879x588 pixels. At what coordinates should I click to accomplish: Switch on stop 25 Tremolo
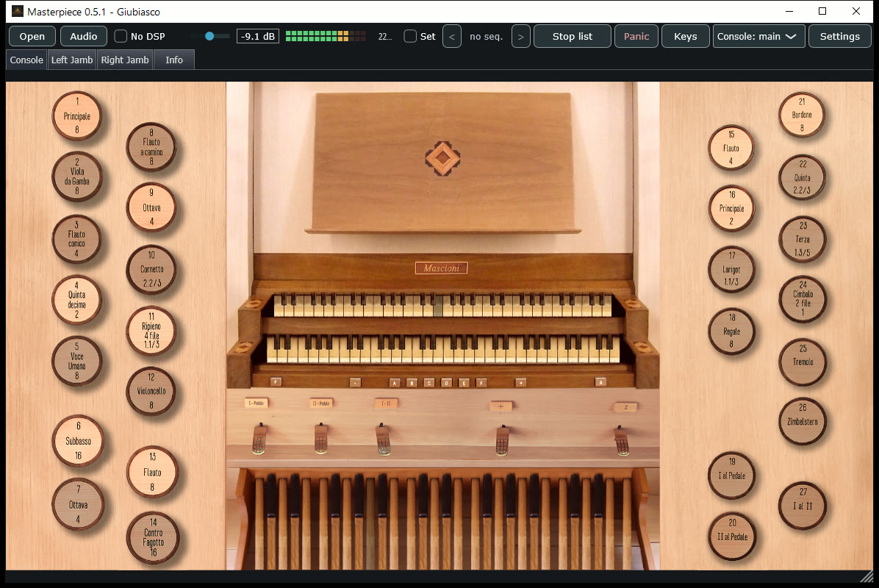click(803, 362)
